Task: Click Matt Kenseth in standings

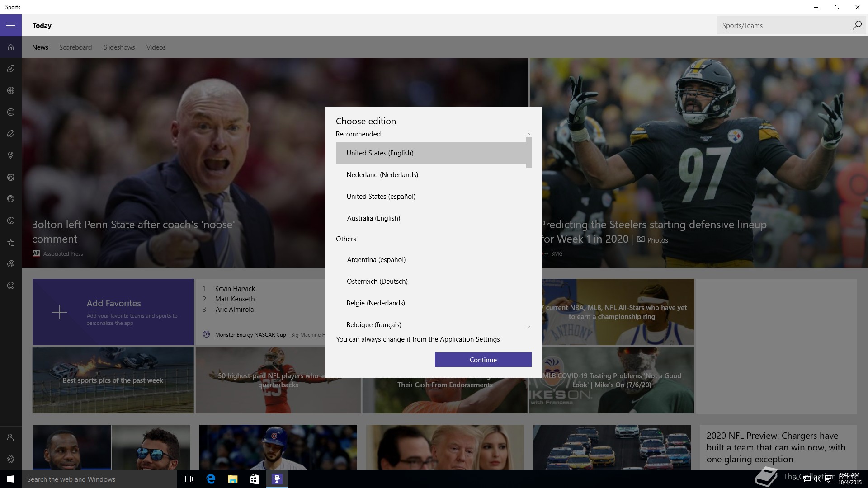Action: [235, 299]
